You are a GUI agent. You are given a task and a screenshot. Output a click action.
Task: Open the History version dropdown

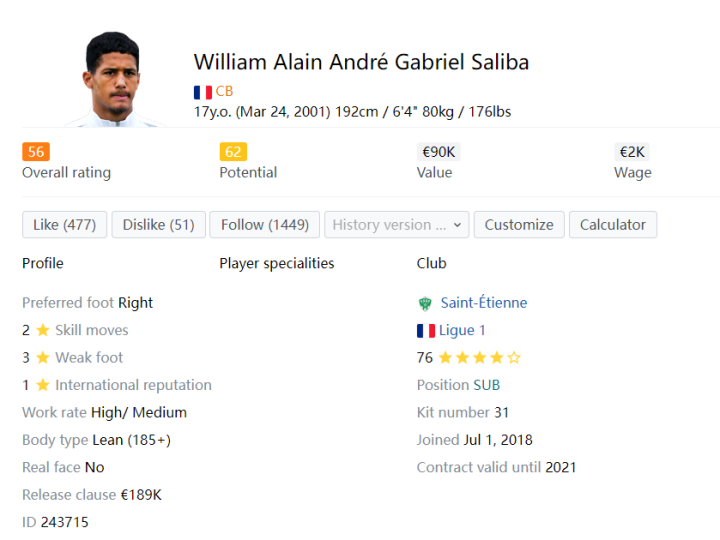[396, 225]
